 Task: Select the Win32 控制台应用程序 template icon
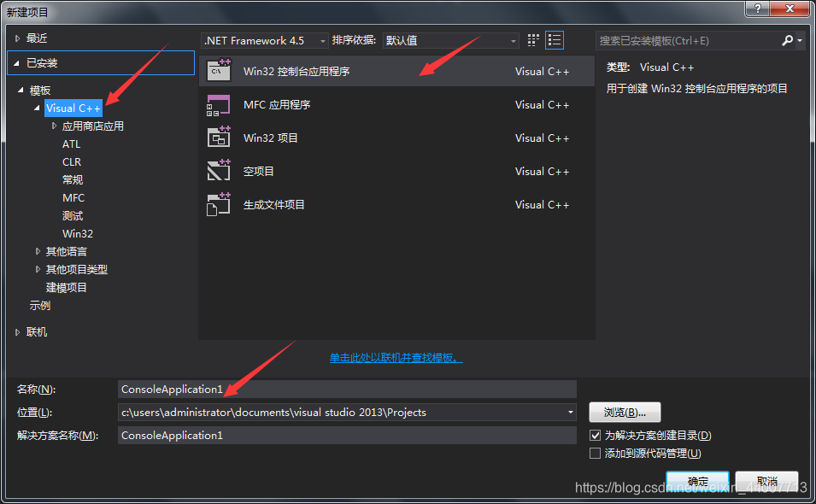[x=219, y=71]
